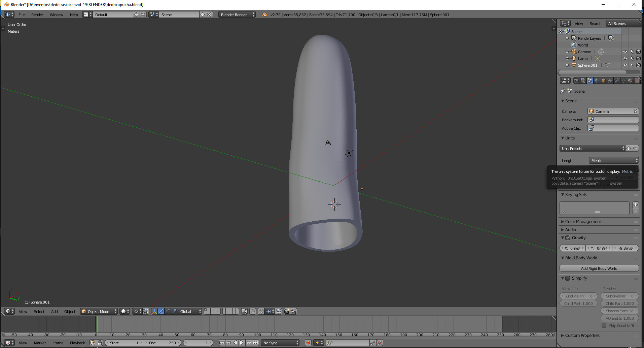
Task: Open the Help menu
Action: coord(74,14)
